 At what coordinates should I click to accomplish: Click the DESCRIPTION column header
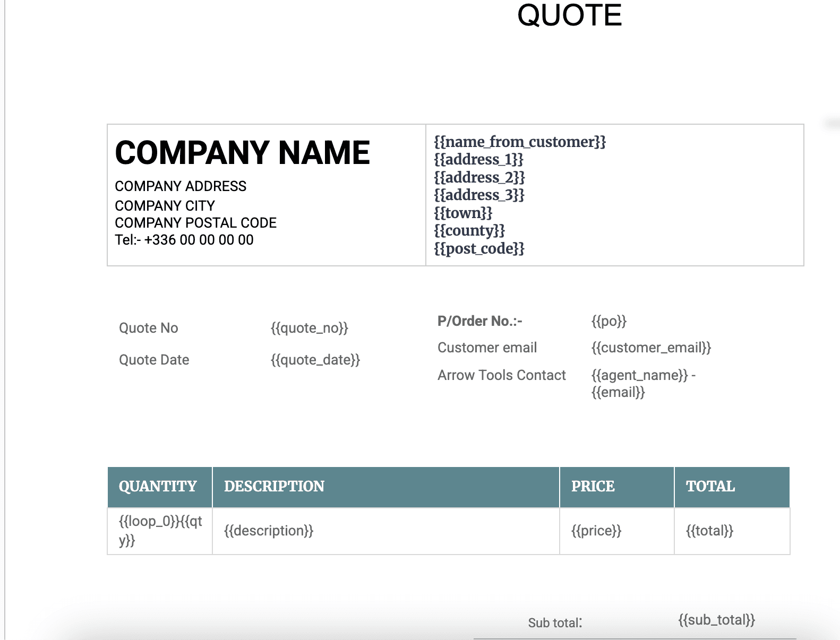point(274,487)
